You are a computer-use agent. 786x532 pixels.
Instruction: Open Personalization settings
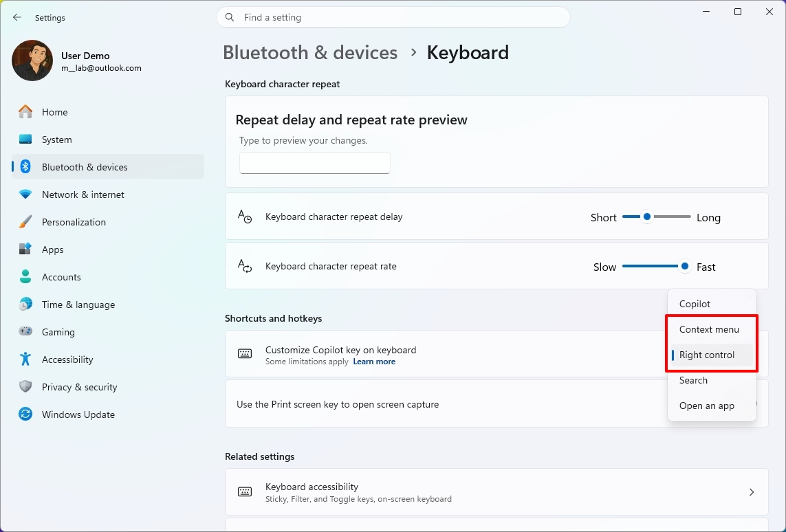108,222
